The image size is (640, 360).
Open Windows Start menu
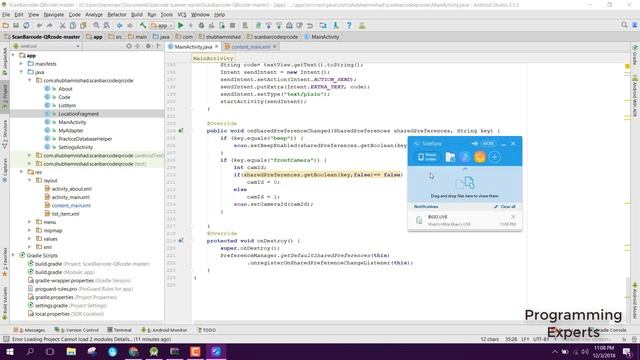(x=9, y=351)
